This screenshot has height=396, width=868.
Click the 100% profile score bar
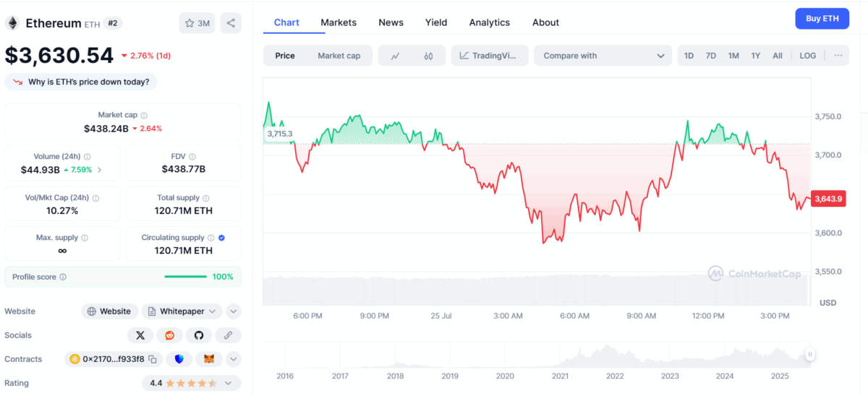pyautogui.click(x=185, y=277)
